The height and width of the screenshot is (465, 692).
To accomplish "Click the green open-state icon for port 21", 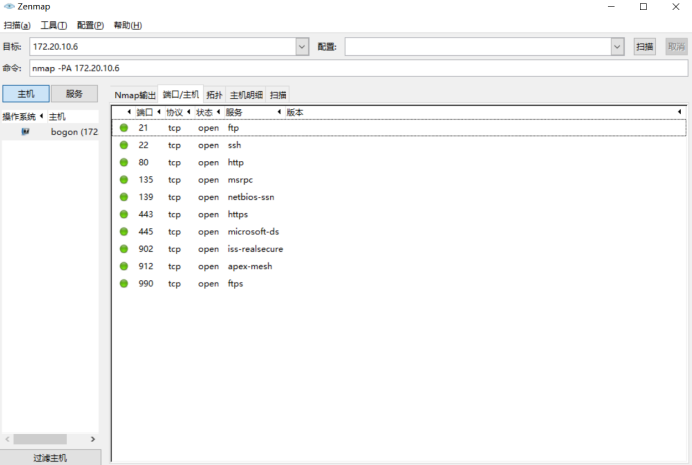I will (124, 128).
